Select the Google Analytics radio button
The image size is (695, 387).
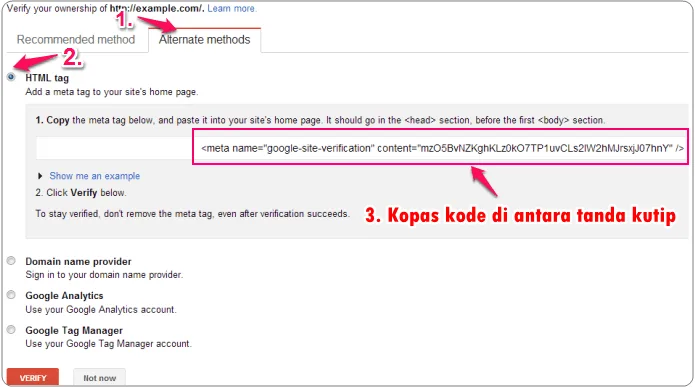(11, 295)
